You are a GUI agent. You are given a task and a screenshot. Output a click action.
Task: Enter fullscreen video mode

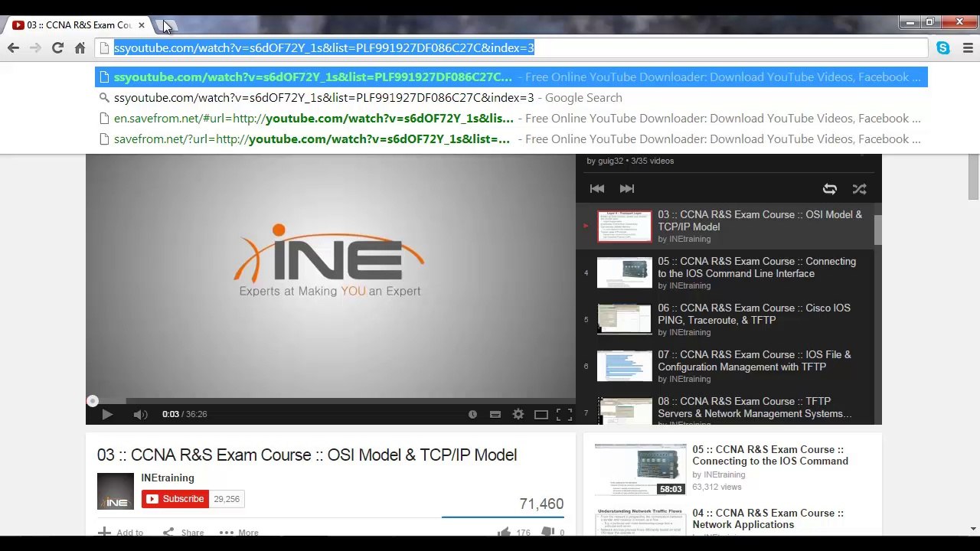coord(564,414)
